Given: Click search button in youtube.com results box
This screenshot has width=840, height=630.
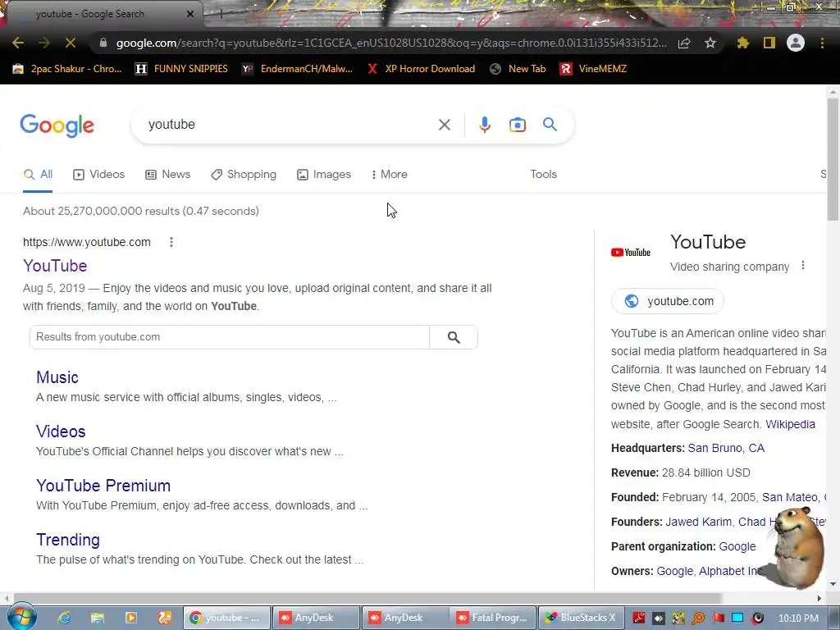Looking at the screenshot, I should pyautogui.click(x=454, y=337).
